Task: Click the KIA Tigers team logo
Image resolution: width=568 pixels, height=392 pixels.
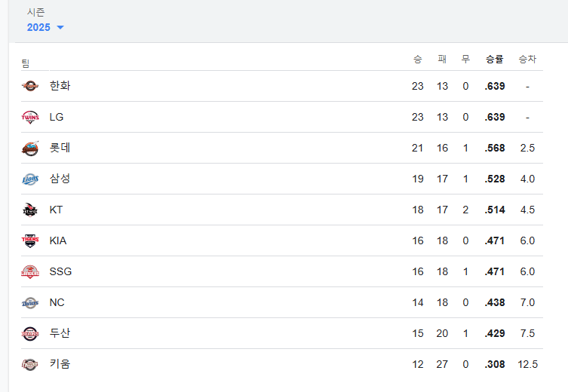Action: pyautogui.click(x=29, y=240)
